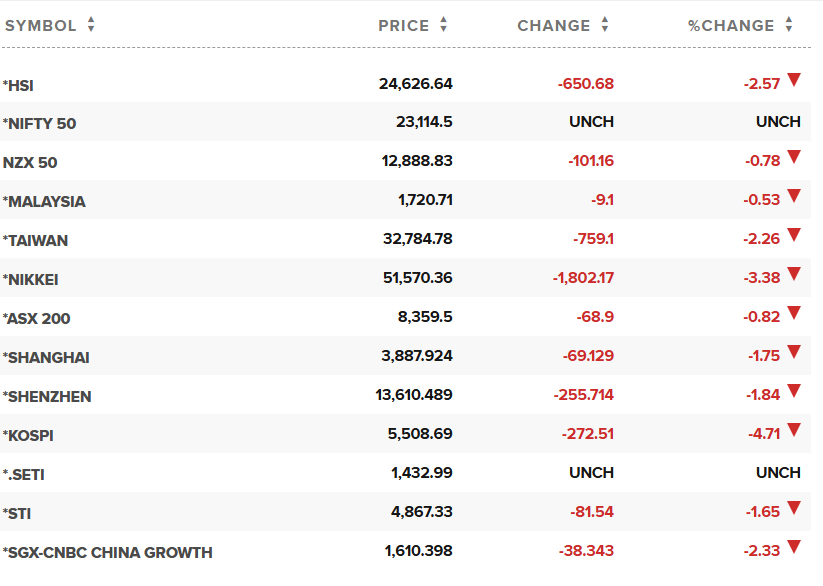
Task: Open the *NIFTY 50 index link
Action: coord(40,124)
